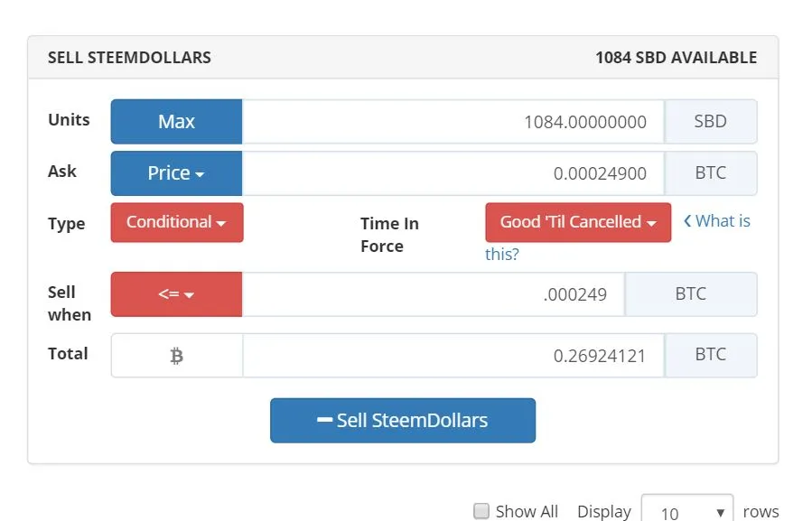Click the chevron icon beside What is
Screen dimensions: 812x521
(687, 221)
